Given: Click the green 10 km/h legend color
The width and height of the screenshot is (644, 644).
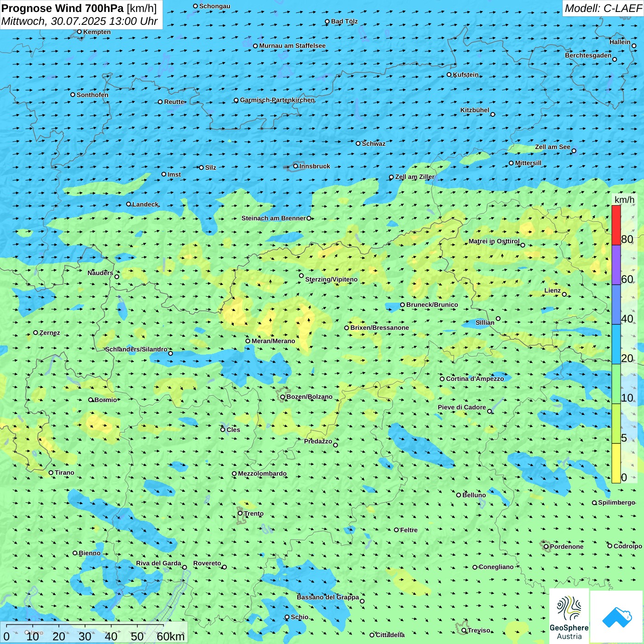Looking at the screenshot, I should coord(616,384).
